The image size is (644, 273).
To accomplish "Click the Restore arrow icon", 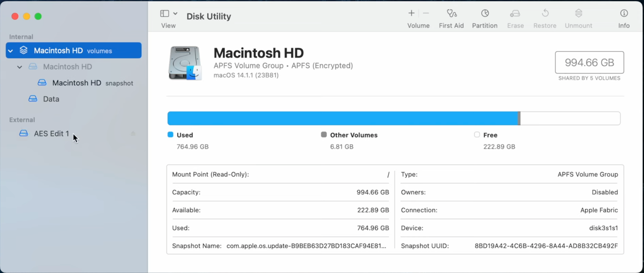I will coord(545,13).
